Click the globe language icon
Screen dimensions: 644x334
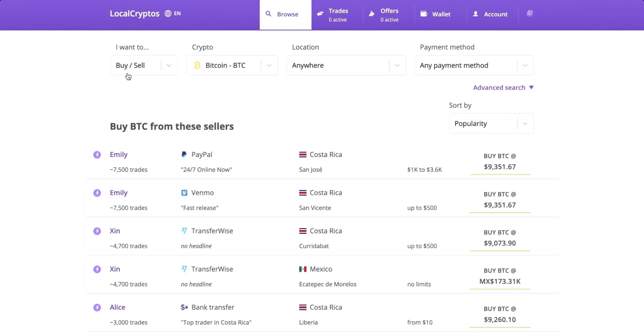click(x=168, y=13)
